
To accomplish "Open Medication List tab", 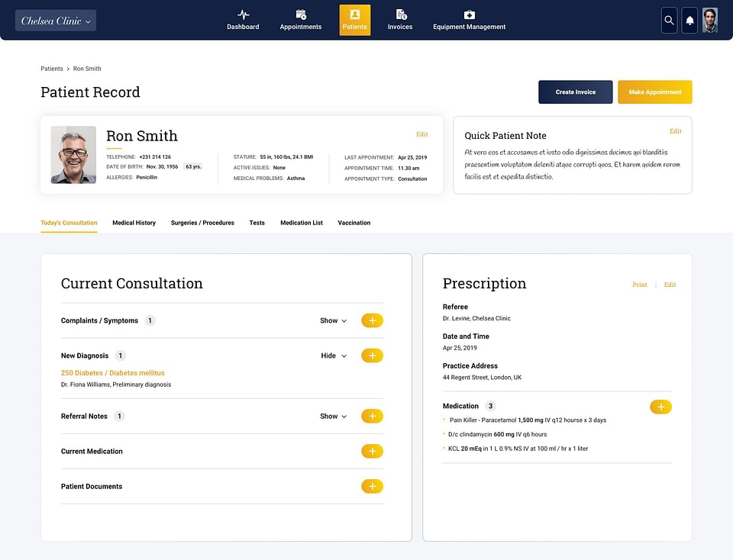I will (302, 223).
